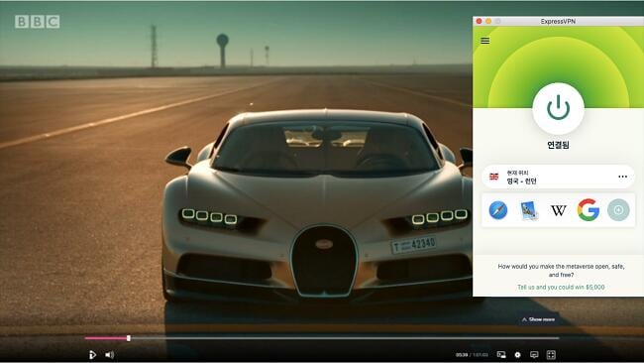Launch Preview app shortcut in ExpressVPN
Viewport: 644px width, 363px height.
click(x=529, y=210)
